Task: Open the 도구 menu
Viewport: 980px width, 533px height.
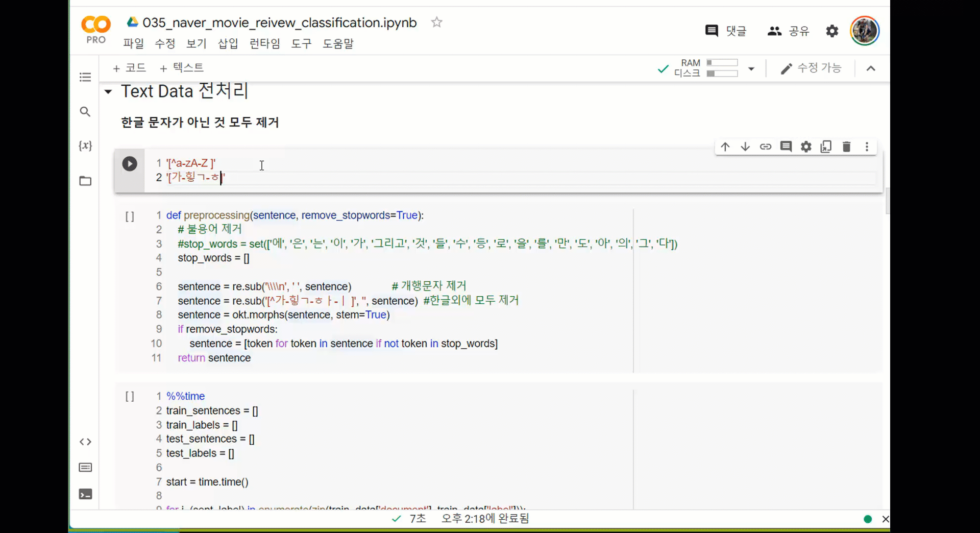Action: [x=301, y=43]
